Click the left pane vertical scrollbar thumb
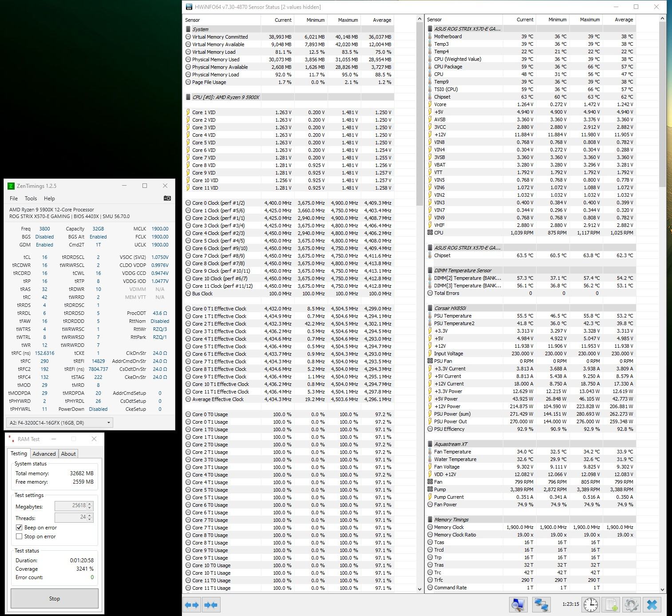672x616 pixels. click(419, 115)
